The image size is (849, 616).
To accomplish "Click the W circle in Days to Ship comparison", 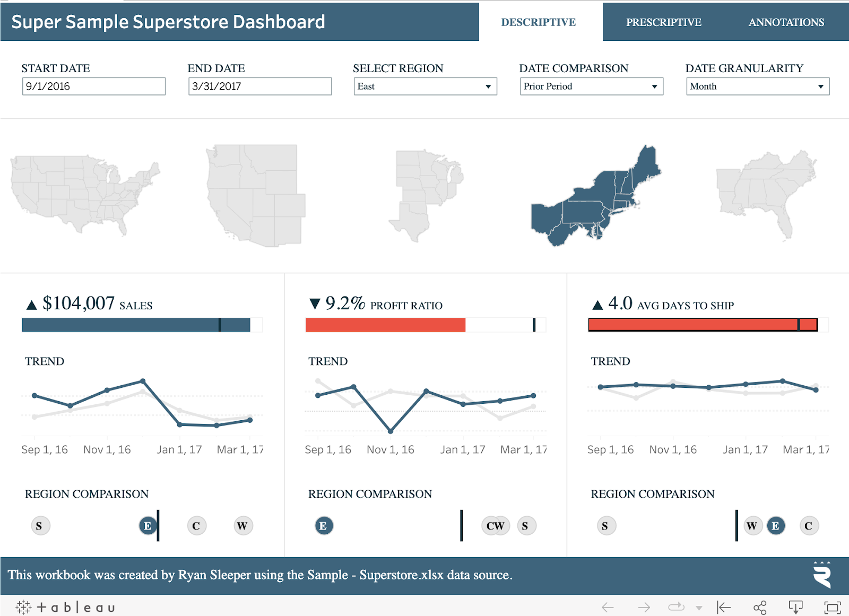I will (752, 526).
